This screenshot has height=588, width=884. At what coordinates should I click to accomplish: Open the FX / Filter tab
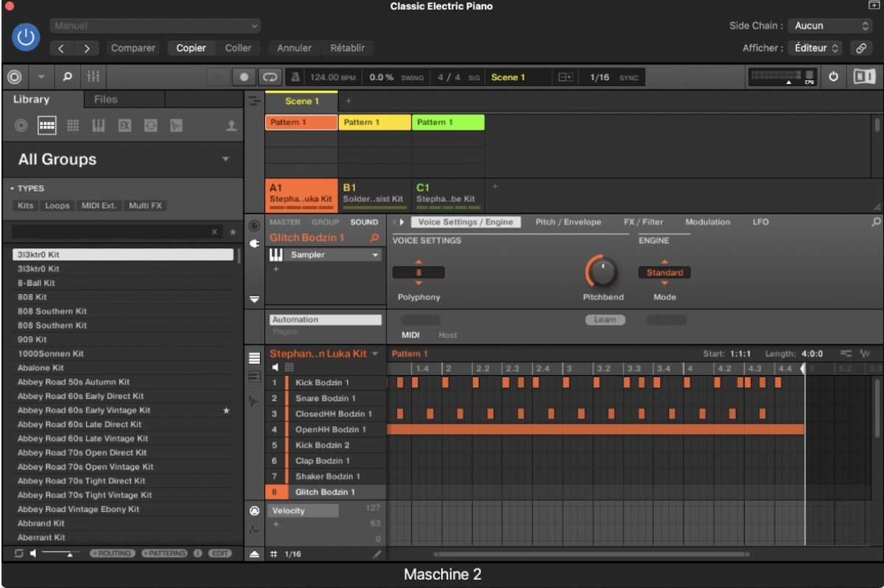point(643,222)
